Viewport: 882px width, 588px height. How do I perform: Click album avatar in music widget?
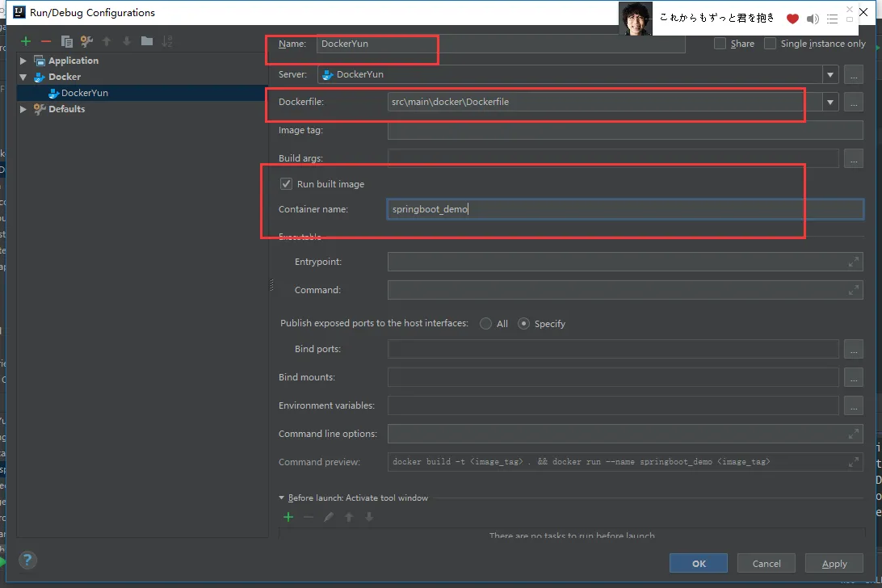(636, 18)
